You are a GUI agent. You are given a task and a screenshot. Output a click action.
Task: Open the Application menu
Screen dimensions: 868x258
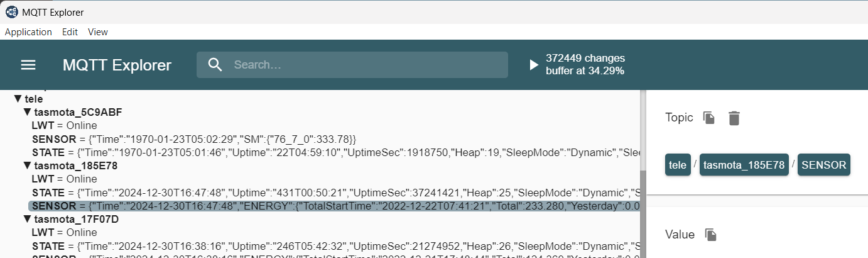coord(28,31)
